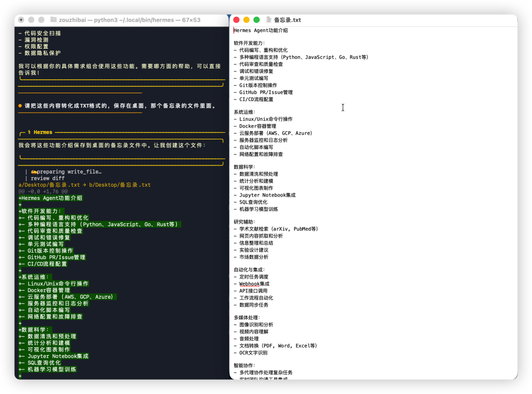Maximize 备忘录.txt window with green button

(257, 20)
